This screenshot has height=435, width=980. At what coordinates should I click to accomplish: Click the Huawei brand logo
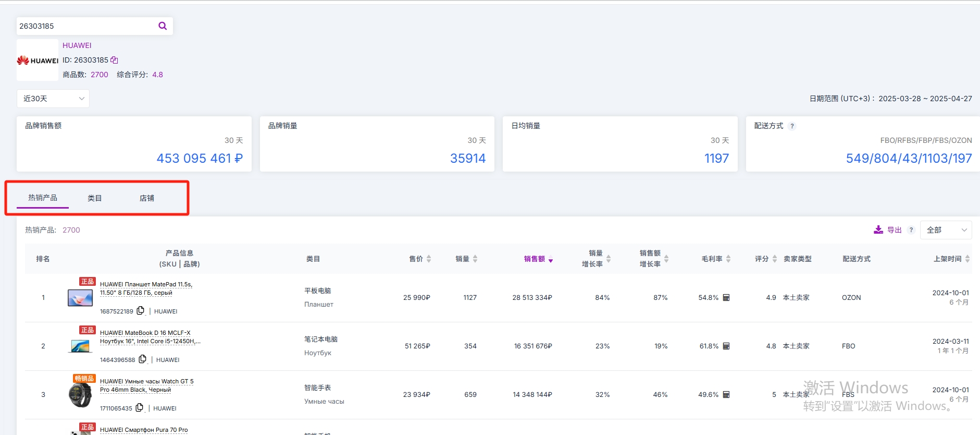click(38, 61)
